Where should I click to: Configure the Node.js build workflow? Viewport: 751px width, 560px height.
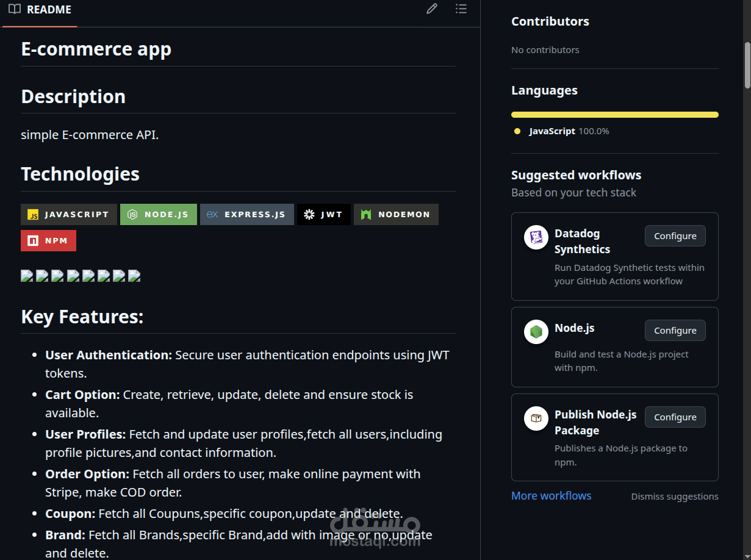pyautogui.click(x=675, y=330)
